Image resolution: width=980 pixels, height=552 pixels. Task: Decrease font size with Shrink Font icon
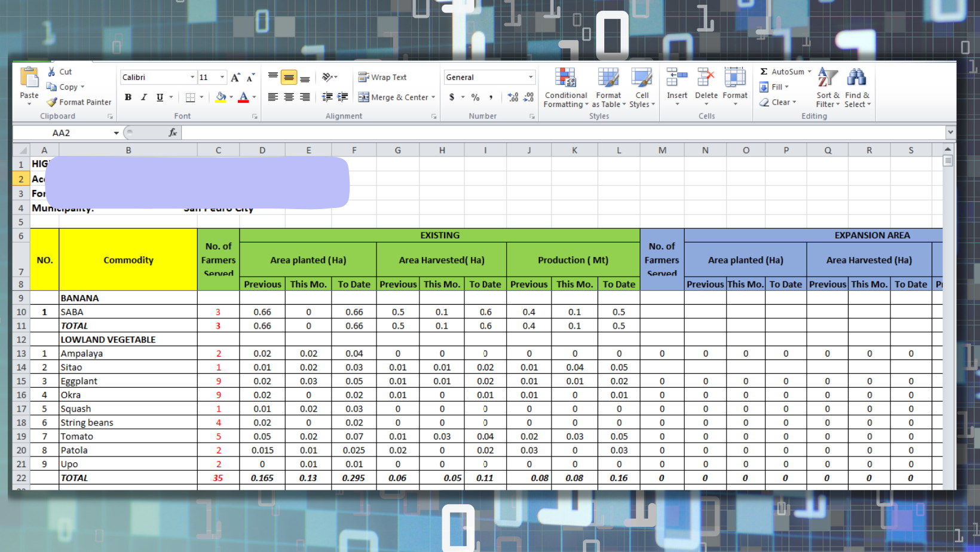click(250, 78)
